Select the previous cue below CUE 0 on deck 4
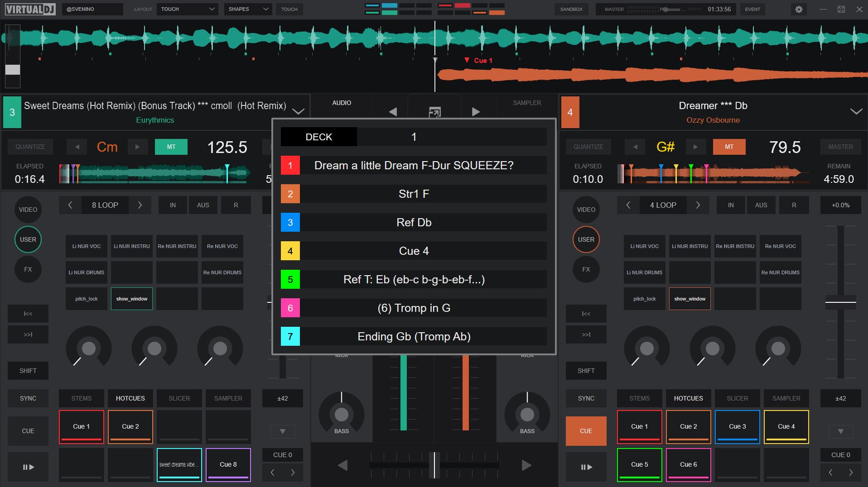Screen dimensions: 868x487 pyautogui.click(x=831, y=473)
